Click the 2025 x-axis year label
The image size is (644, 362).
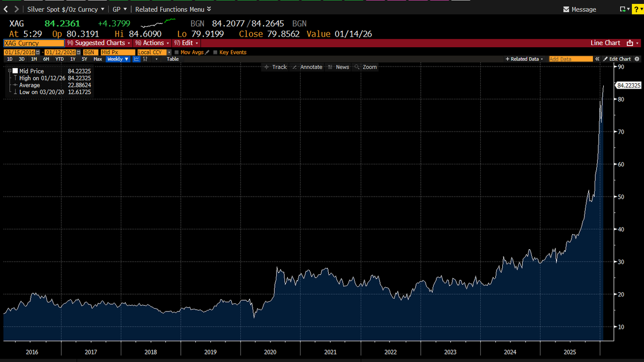570,352
